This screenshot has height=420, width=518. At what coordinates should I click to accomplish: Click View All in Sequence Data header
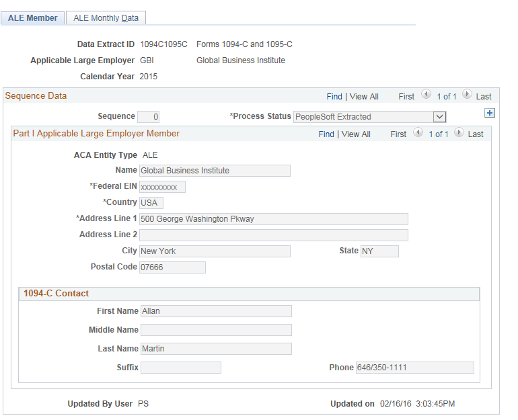click(x=364, y=97)
